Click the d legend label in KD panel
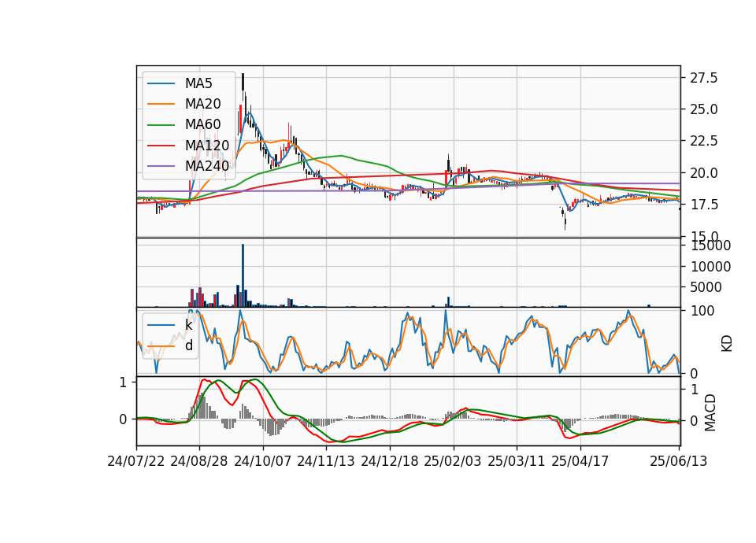756x543 pixels. point(188,345)
